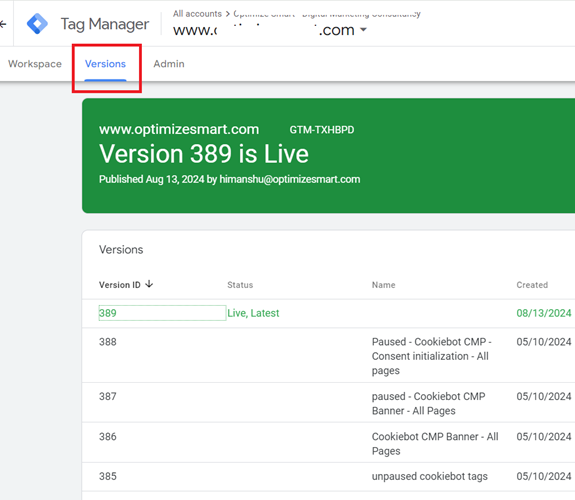Click the Created column header

click(532, 285)
